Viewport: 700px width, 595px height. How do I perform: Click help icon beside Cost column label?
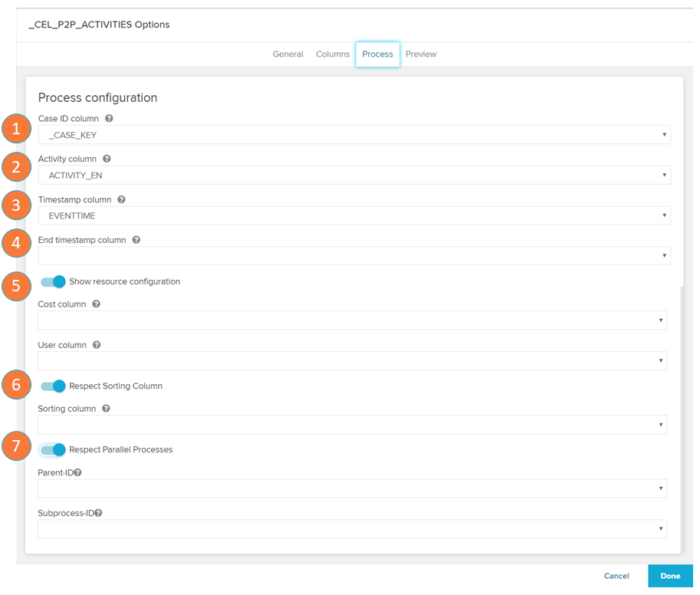click(96, 304)
